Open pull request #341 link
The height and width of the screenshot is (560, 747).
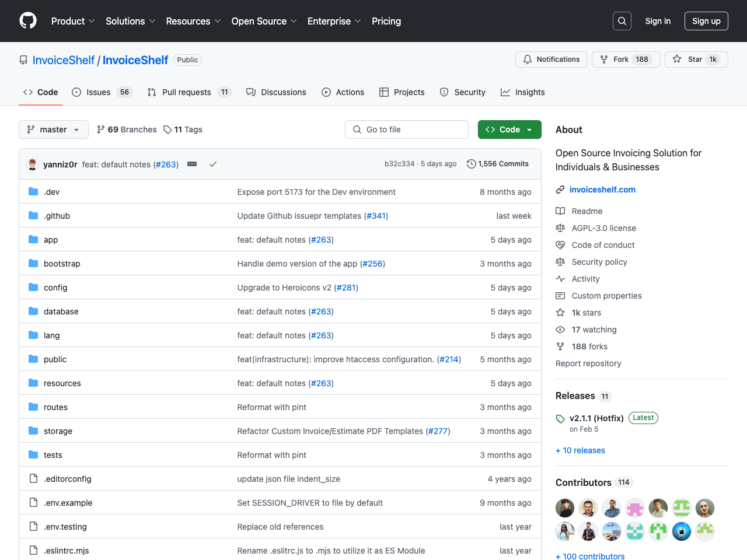[x=376, y=216]
